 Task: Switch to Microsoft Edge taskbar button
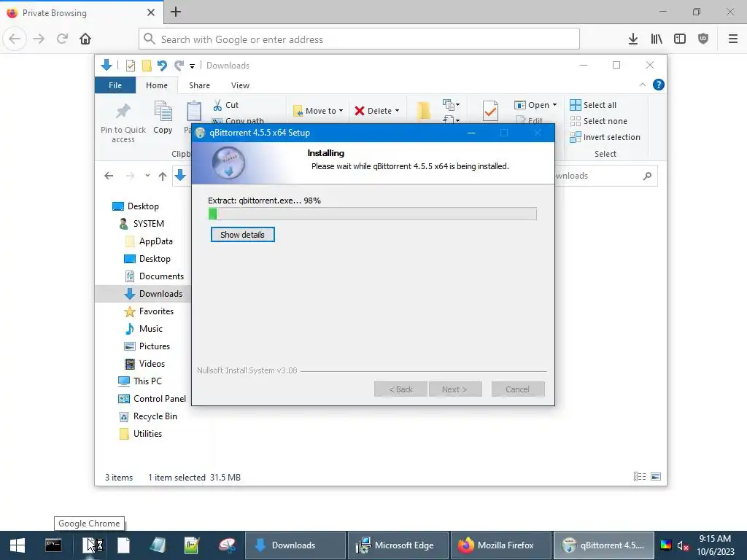398,545
